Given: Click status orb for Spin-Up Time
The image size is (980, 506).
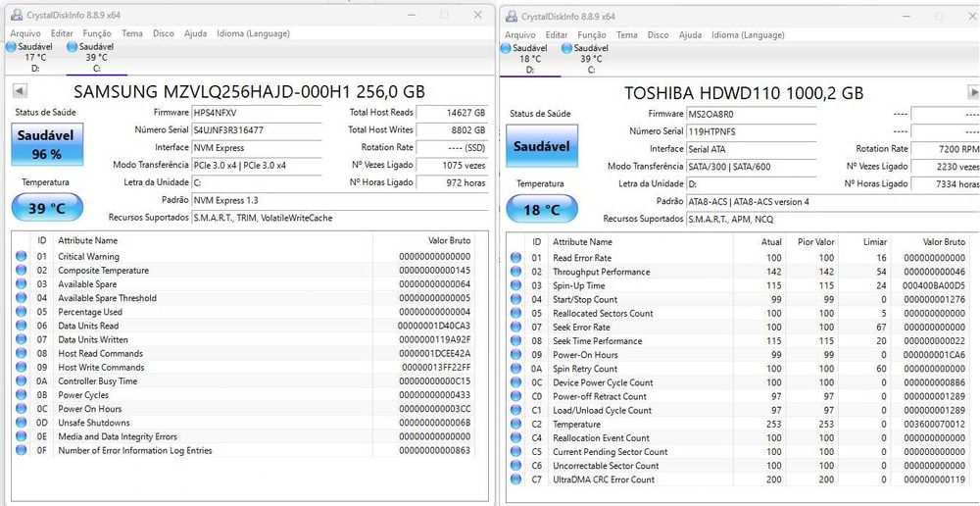Looking at the screenshot, I should click(515, 285).
